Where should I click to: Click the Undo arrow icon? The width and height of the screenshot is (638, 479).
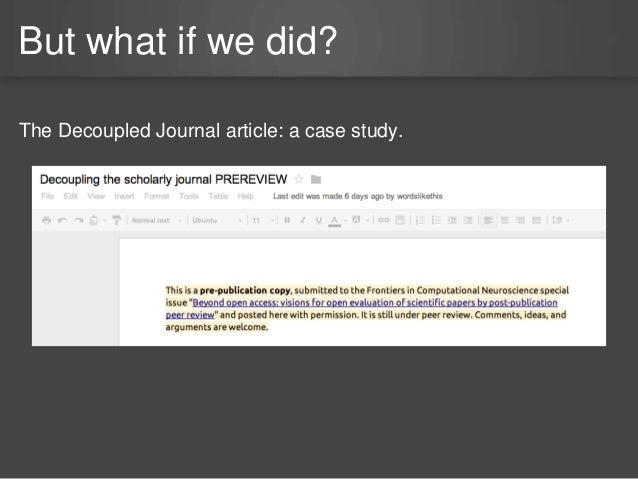click(62, 220)
